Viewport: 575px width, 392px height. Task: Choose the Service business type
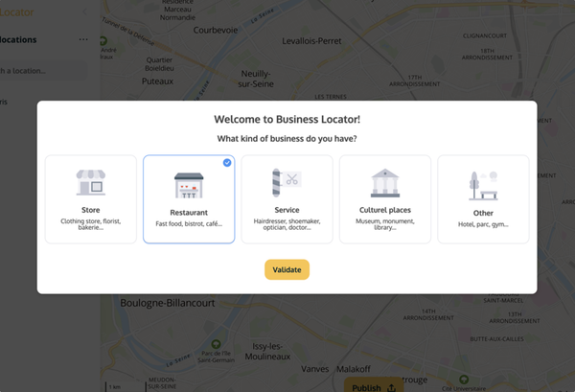(x=287, y=199)
